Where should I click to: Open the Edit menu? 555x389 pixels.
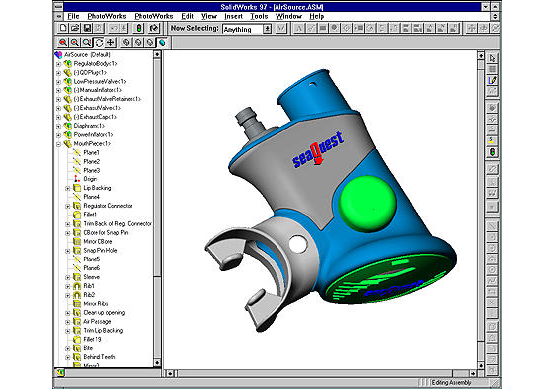click(187, 16)
